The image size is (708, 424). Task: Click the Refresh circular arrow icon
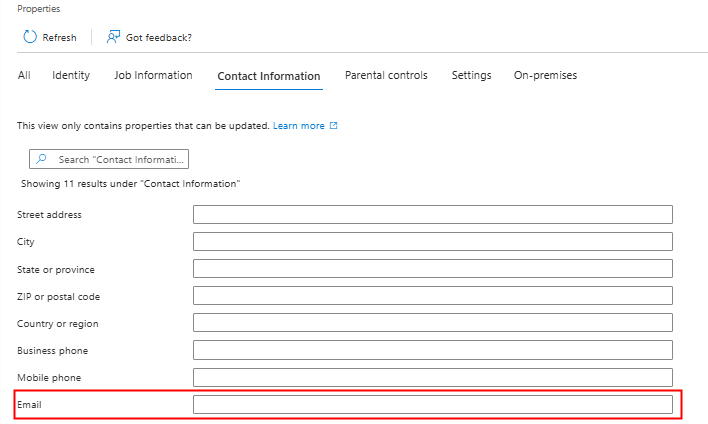pyautogui.click(x=30, y=37)
